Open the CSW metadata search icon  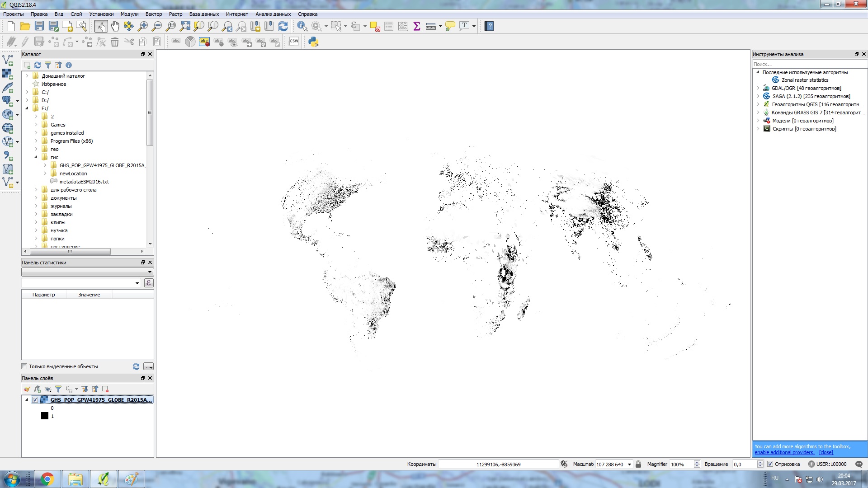click(294, 42)
